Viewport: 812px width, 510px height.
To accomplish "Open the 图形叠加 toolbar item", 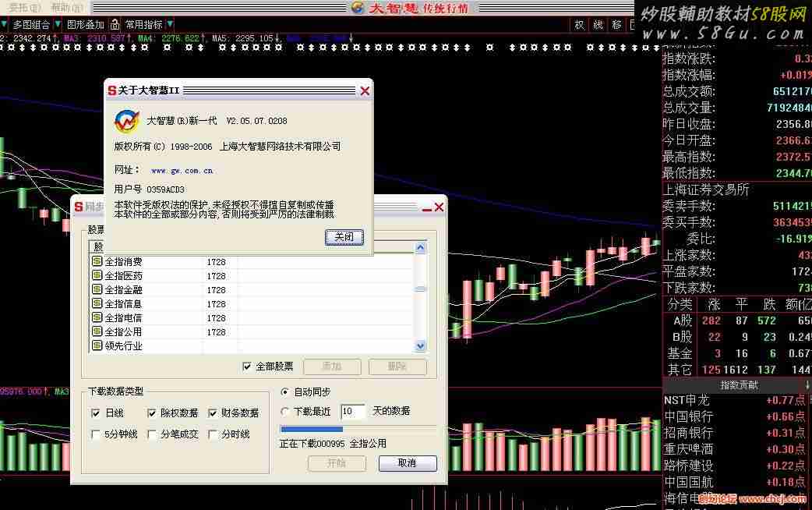I will [86, 24].
